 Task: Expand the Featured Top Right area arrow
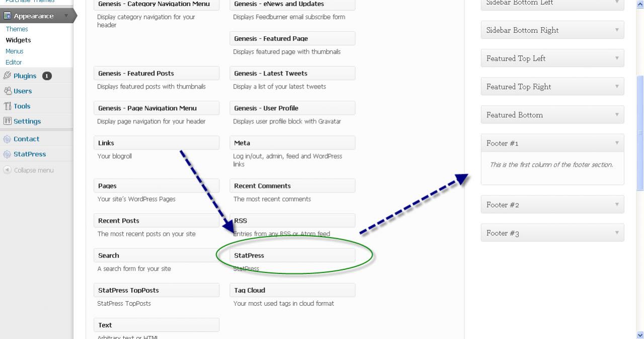(x=617, y=87)
